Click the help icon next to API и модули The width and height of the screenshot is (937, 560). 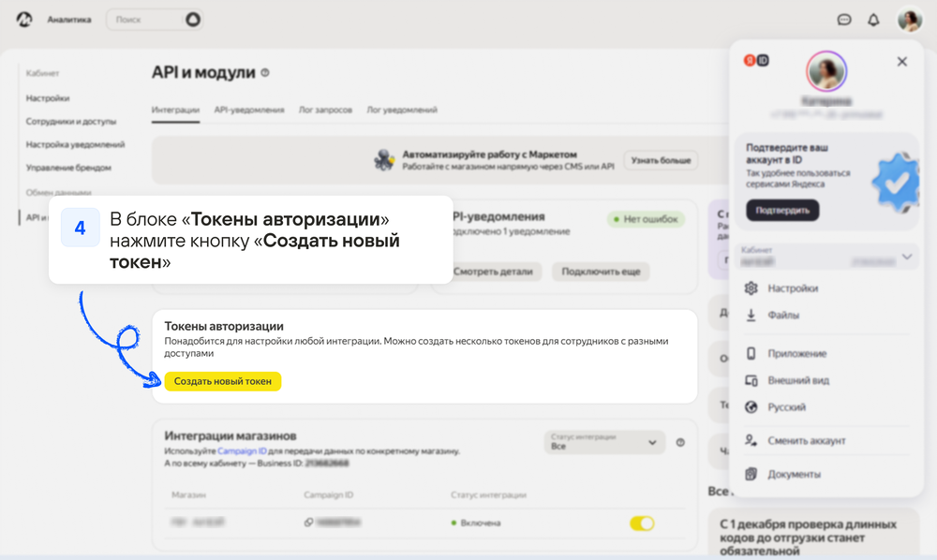[265, 73]
